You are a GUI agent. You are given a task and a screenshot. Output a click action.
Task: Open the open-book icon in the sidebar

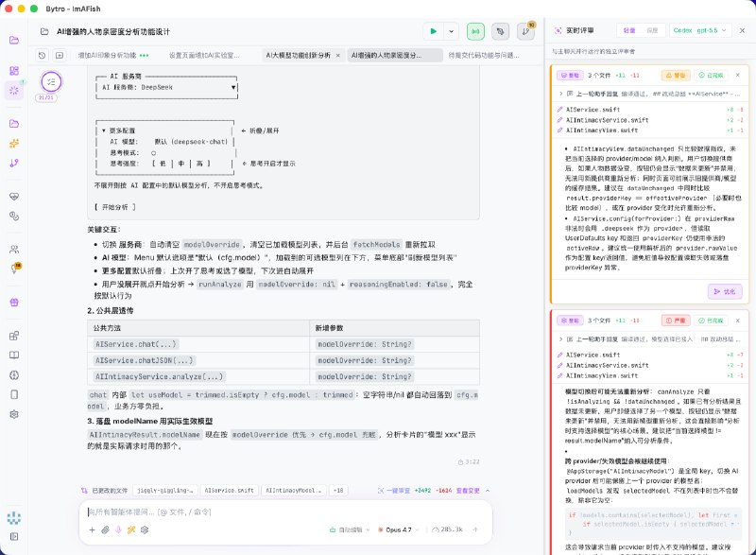tap(14, 355)
